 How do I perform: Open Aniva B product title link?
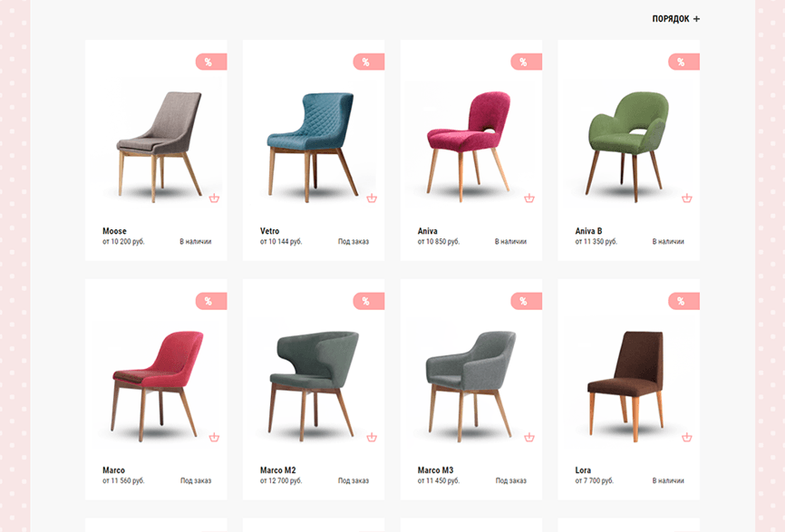589,231
